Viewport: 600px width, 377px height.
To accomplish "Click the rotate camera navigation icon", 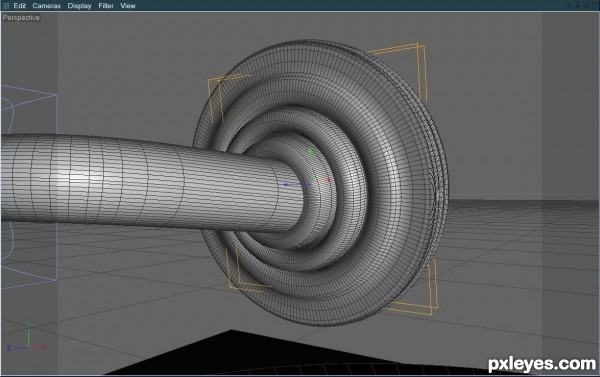I will (586, 5).
